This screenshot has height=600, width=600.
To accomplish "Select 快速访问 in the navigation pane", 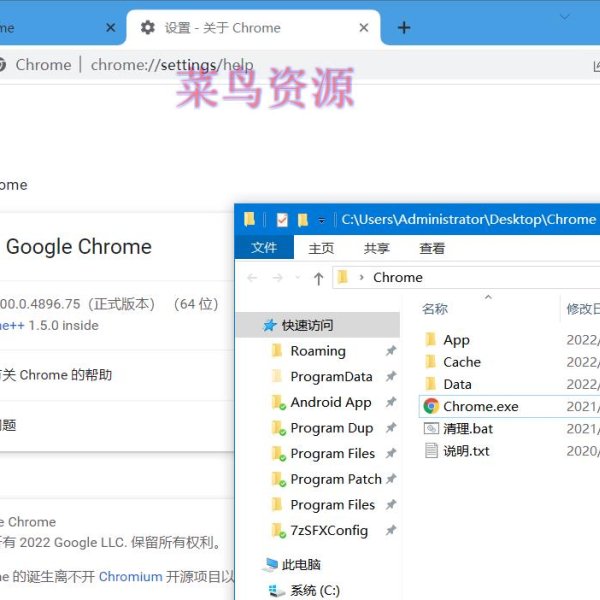I will (x=318, y=325).
